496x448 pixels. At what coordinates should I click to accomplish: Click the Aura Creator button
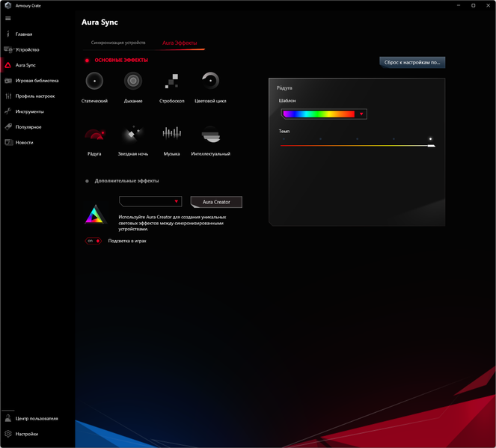216,202
